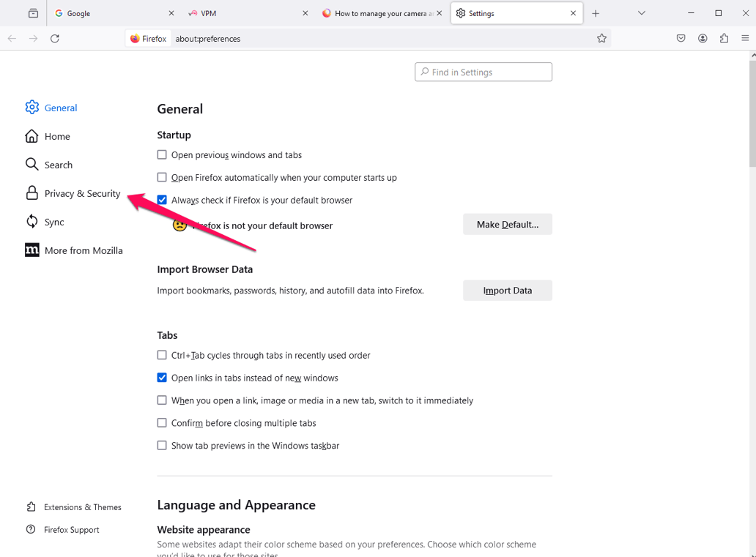Uncheck Always check if Firefox is default browser
Screen dimensions: 756x557
pos(161,199)
